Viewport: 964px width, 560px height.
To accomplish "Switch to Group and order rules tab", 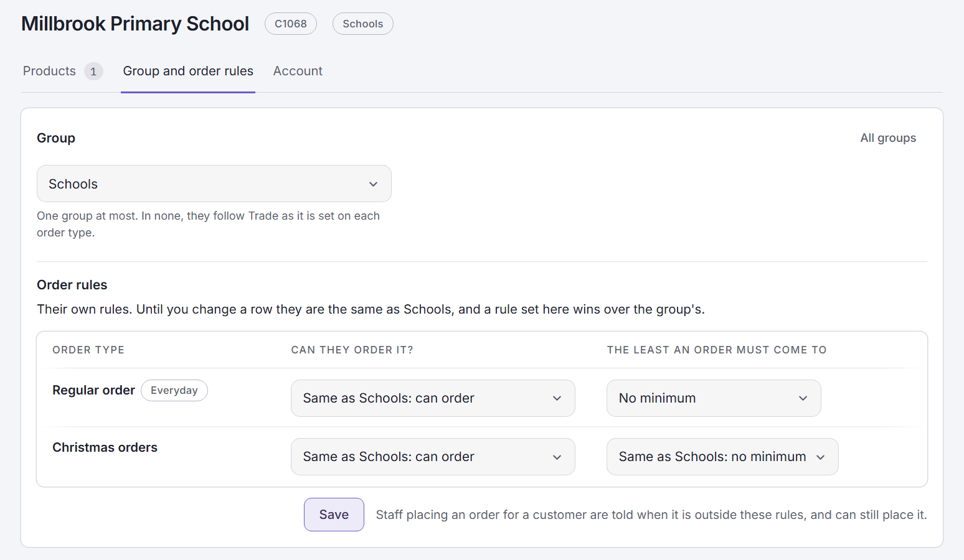I will [x=188, y=71].
